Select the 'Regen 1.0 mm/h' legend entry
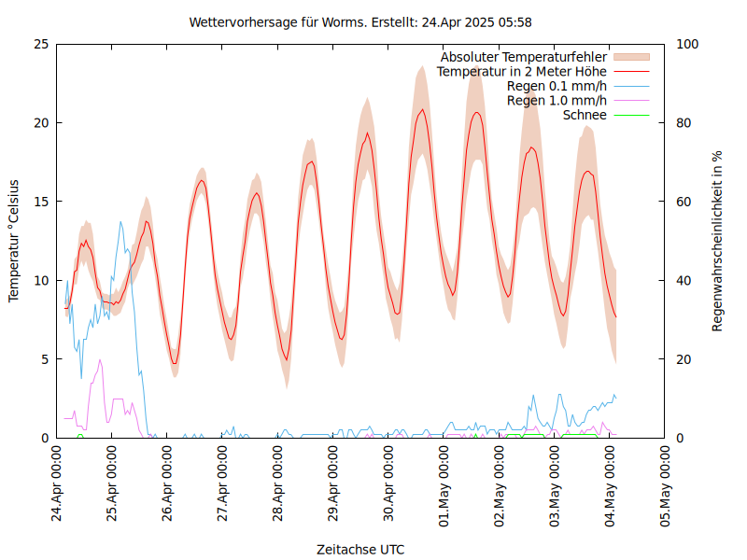Image resolution: width=747 pixels, height=560 pixels. point(557,101)
